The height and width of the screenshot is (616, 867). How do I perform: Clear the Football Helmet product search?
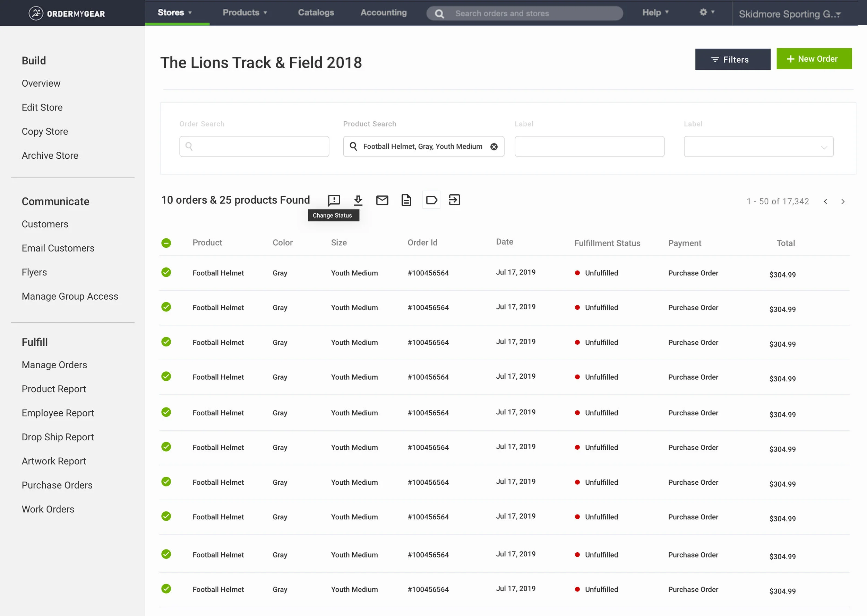(493, 147)
